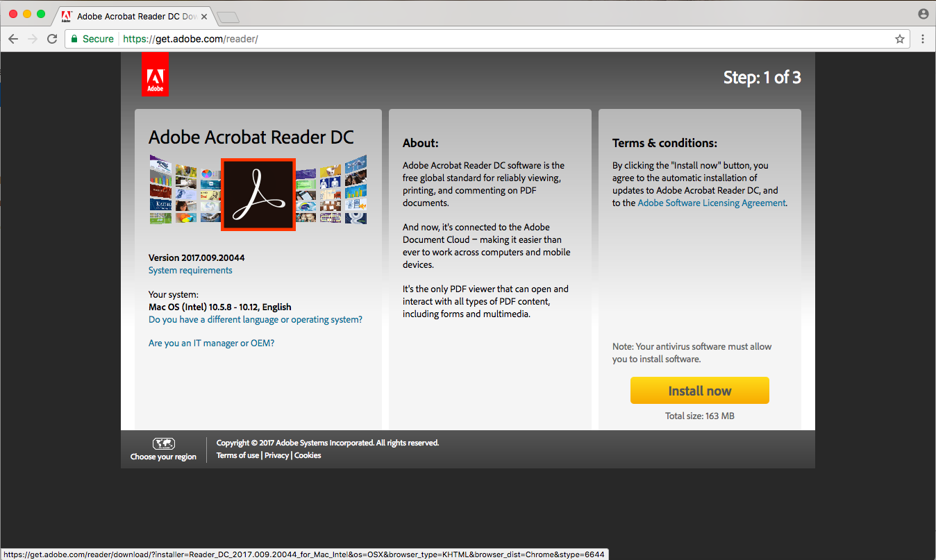This screenshot has height=560, width=936.
Task: Click the yellow macOS minimize window button
Action: coord(27,14)
